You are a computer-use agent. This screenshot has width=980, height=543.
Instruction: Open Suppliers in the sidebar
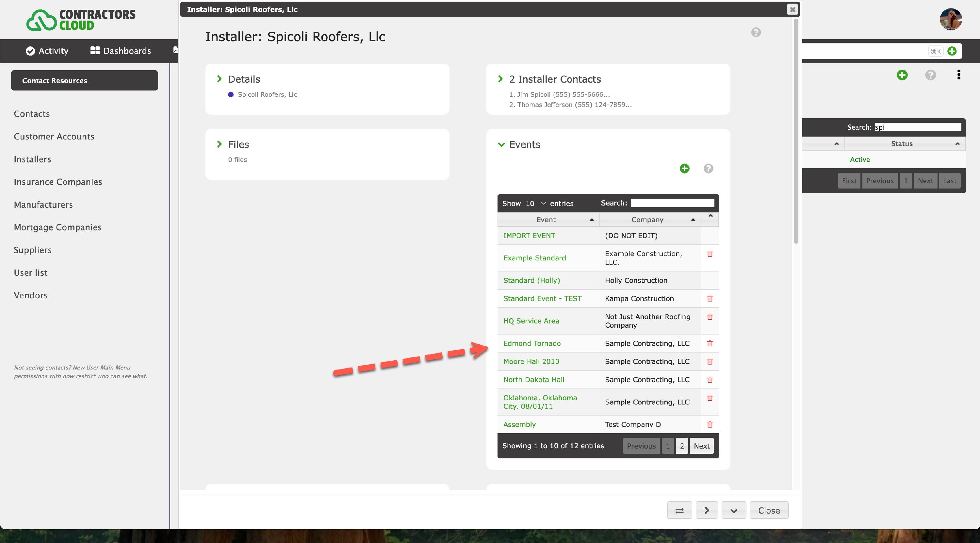(33, 250)
